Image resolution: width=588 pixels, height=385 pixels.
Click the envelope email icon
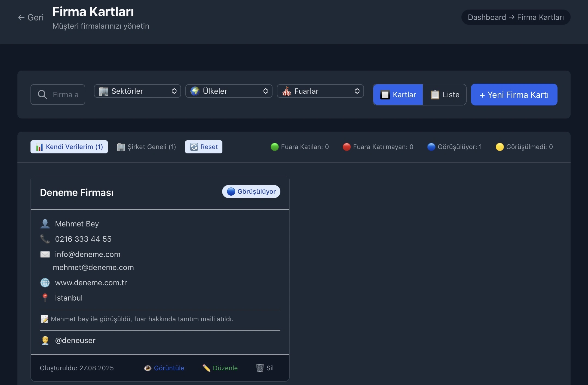click(x=45, y=254)
